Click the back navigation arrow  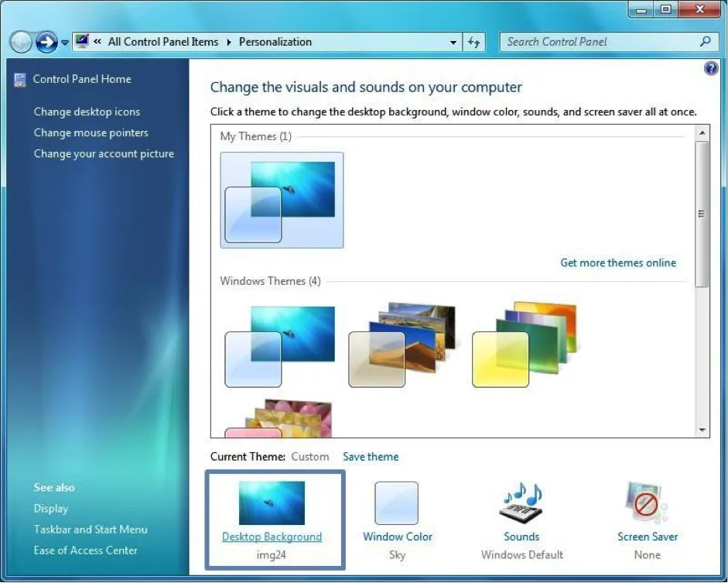[20, 41]
